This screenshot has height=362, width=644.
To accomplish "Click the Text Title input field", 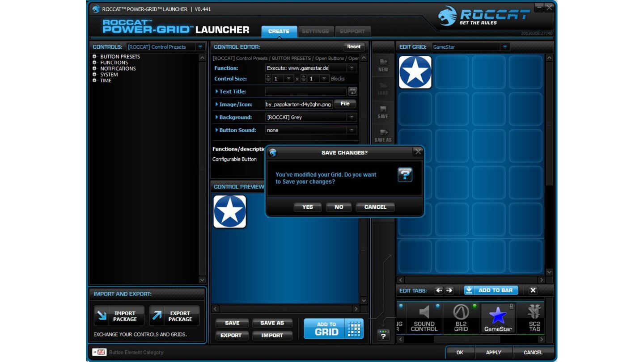I will point(306,91).
